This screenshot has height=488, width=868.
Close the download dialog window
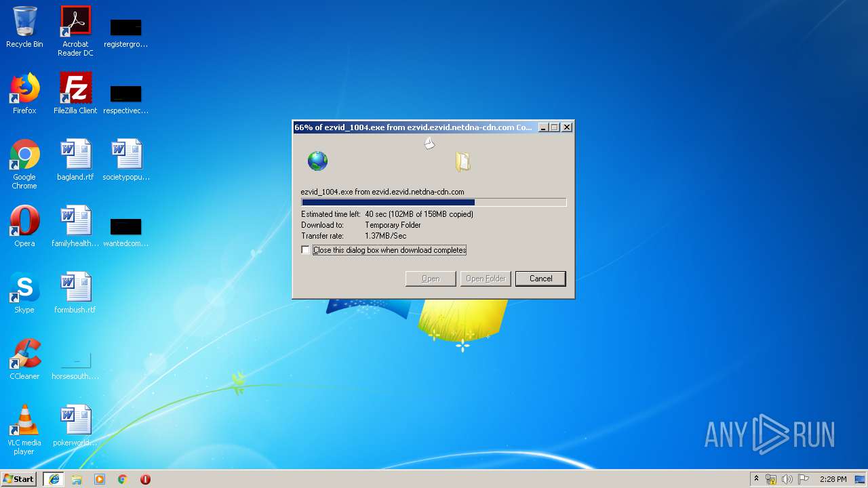pyautogui.click(x=567, y=127)
